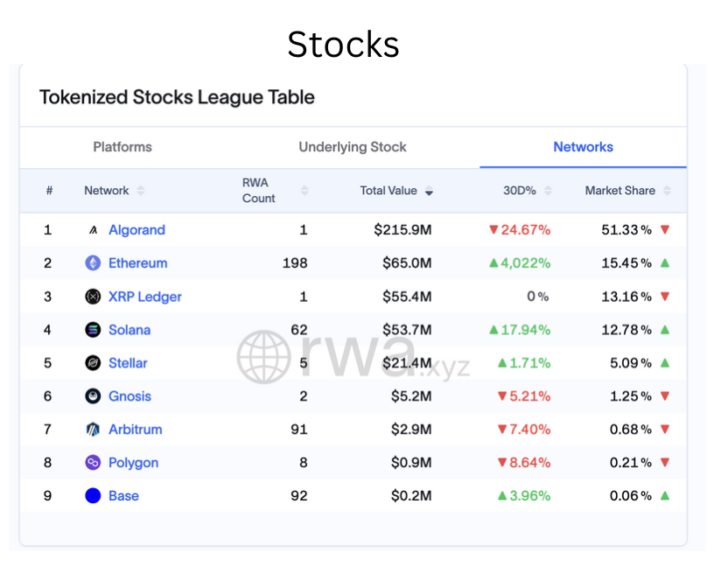
Task: Sort table by Network column arrows
Action: point(141,191)
